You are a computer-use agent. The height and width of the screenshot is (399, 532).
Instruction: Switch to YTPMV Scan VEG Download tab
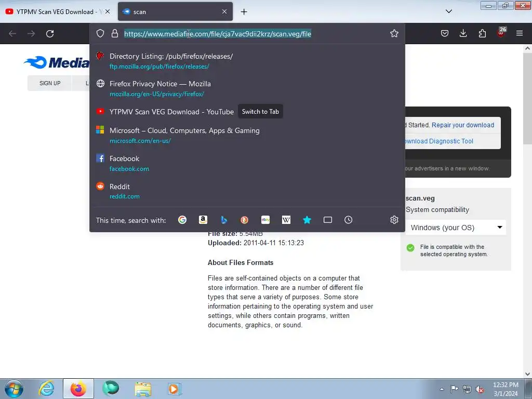coord(57,12)
